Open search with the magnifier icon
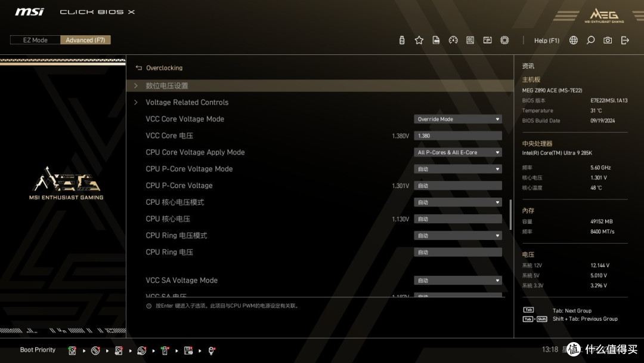The height and width of the screenshot is (363, 644). [590, 40]
